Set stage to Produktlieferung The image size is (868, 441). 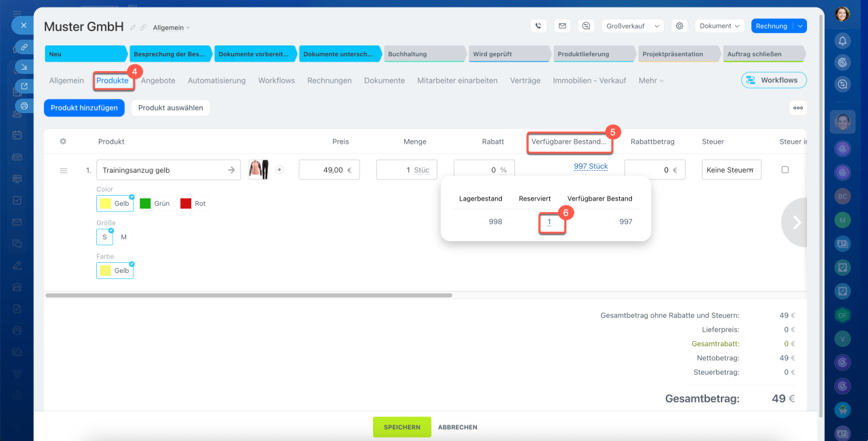coord(593,54)
